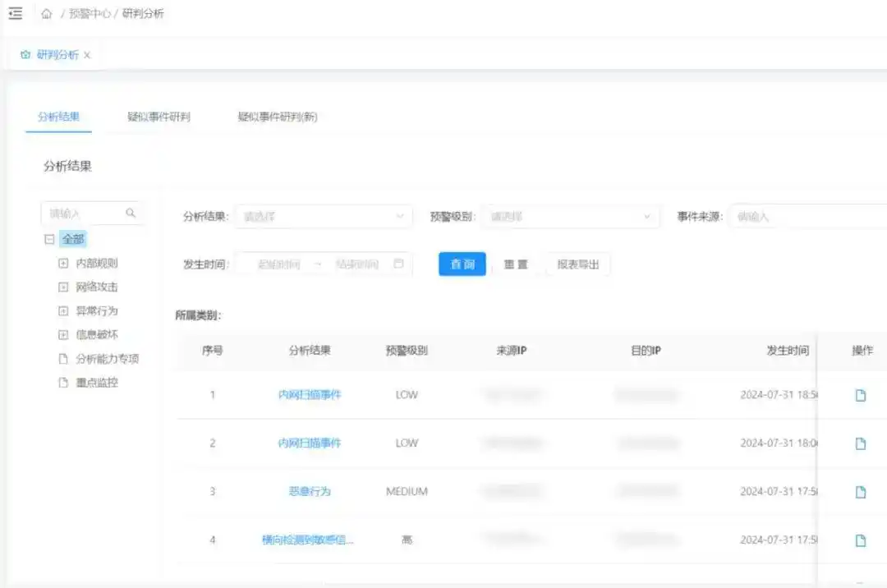Switch to the 疑似事件研判(新) tab

(x=276, y=117)
